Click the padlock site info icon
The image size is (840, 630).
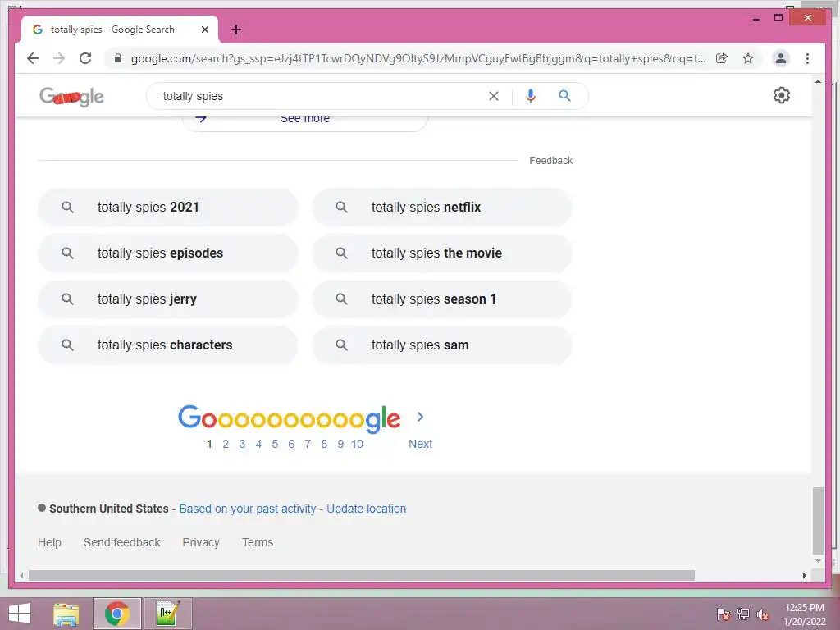click(x=118, y=58)
